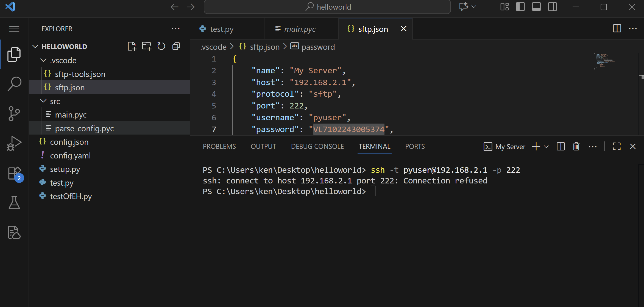Open the Testing view
The width and height of the screenshot is (644, 307).
(14, 203)
